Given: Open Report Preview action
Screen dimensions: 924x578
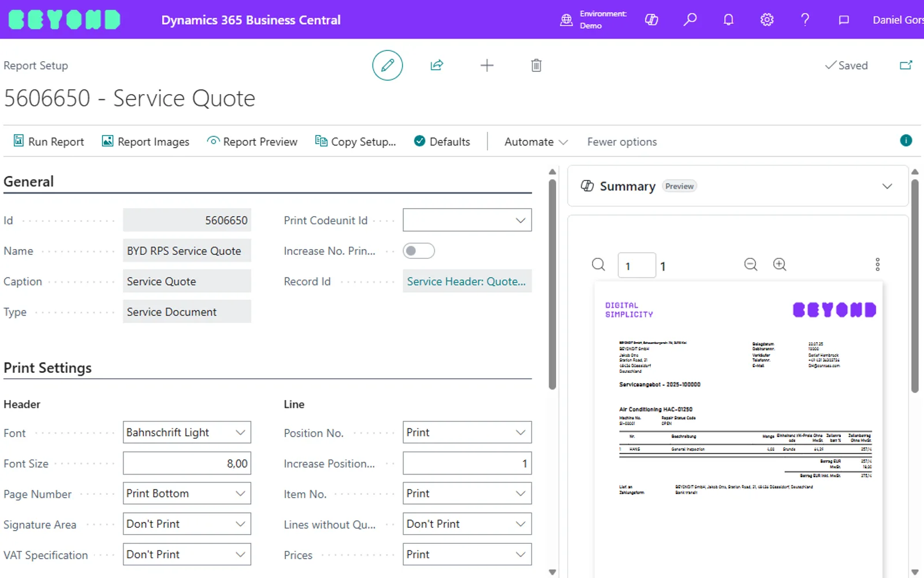Looking at the screenshot, I should (252, 142).
